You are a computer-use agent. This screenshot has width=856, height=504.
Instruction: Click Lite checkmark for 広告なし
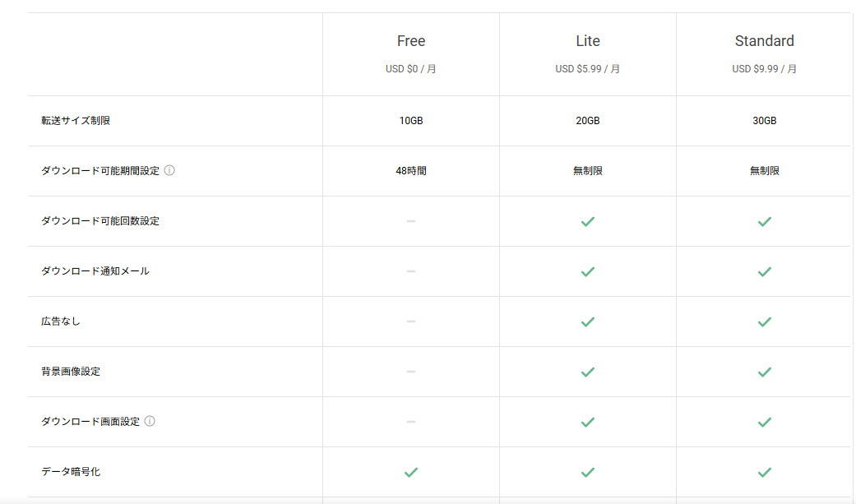(587, 321)
